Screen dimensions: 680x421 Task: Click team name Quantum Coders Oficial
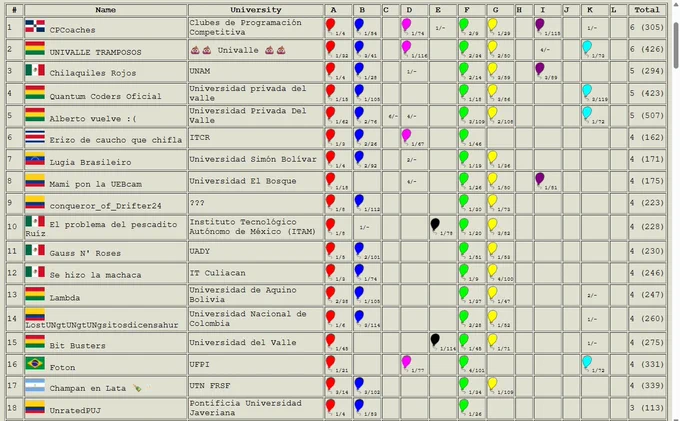105,96
